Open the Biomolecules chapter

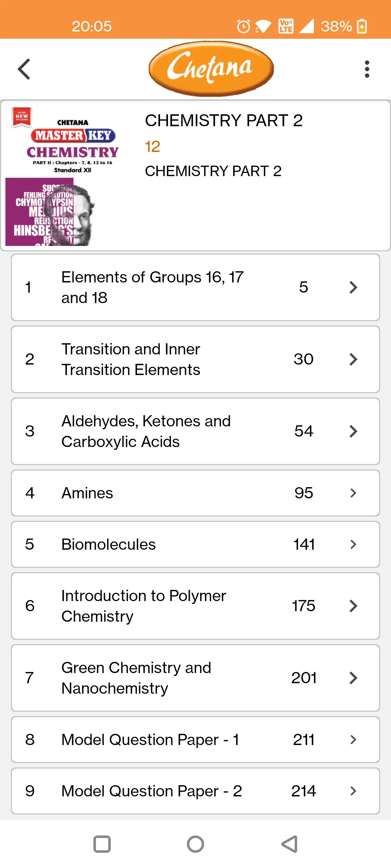(x=109, y=544)
